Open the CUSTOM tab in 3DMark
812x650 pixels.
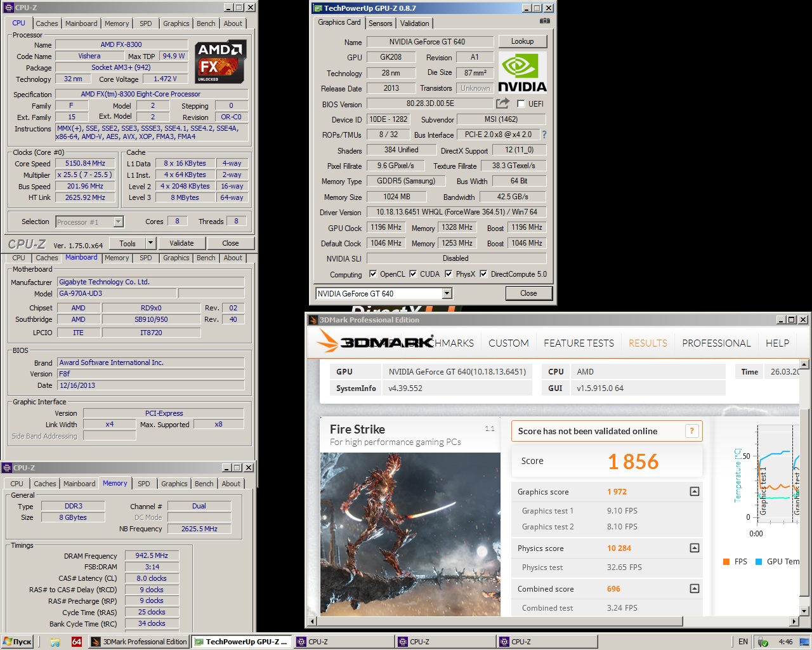pyautogui.click(x=508, y=343)
